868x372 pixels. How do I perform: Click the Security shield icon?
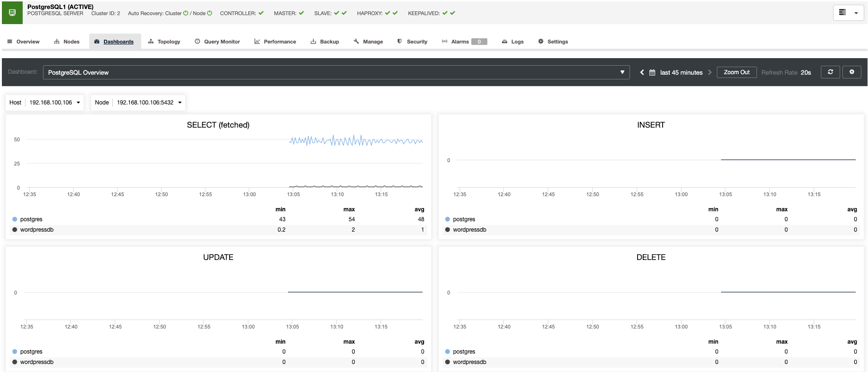click(400, 42)
